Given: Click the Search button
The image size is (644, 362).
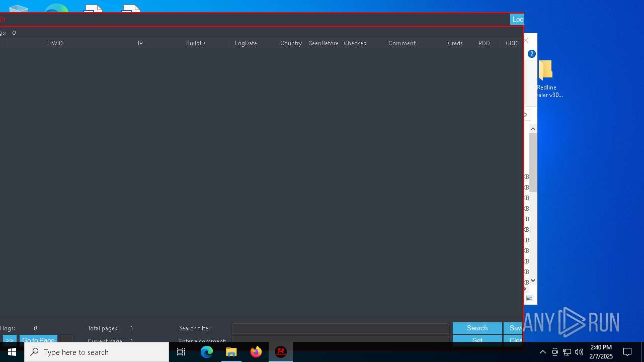Looking at the screenshot, I should click(x=477, y=328).
